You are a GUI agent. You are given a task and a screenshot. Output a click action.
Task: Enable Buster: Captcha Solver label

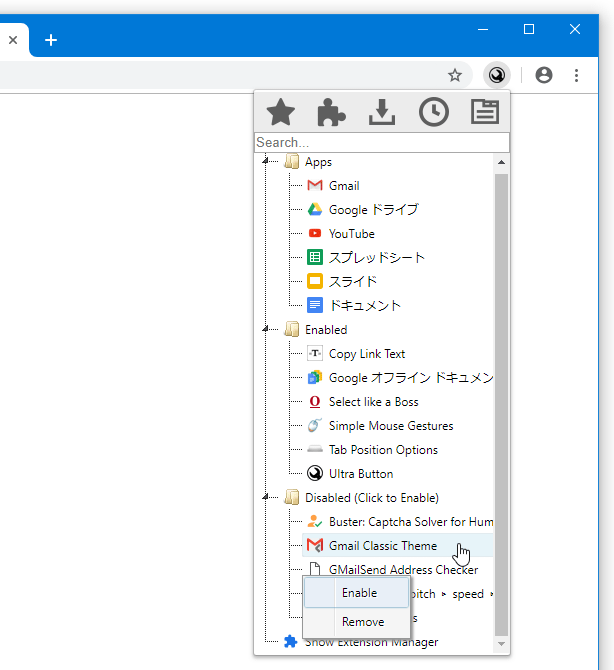[411, 522]
